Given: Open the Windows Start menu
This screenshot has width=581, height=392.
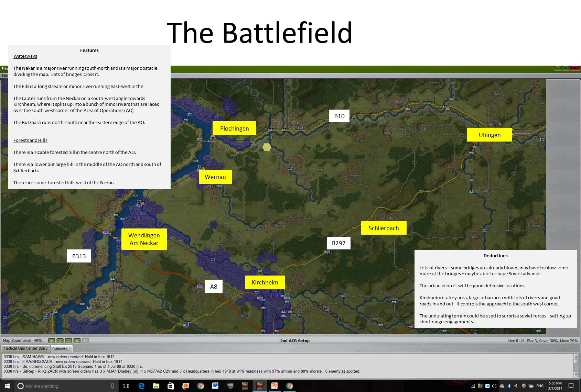Looking at the screenshot, I should (x=7, y=386).
